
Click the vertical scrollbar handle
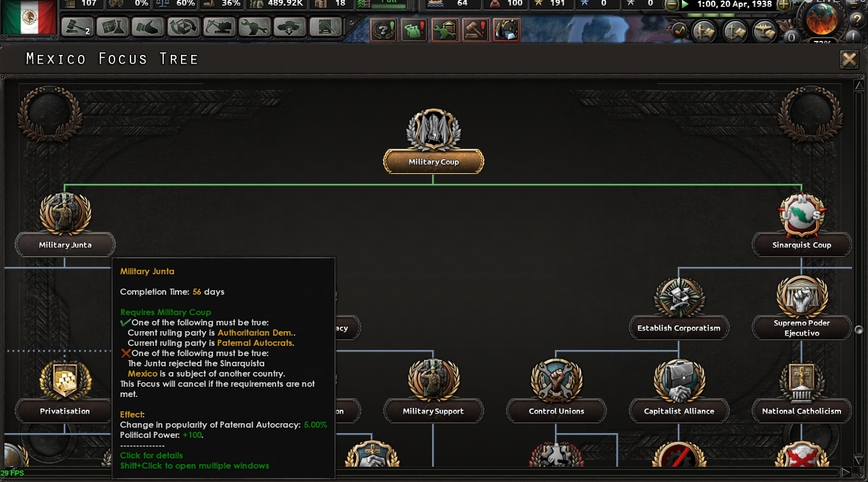860,330
